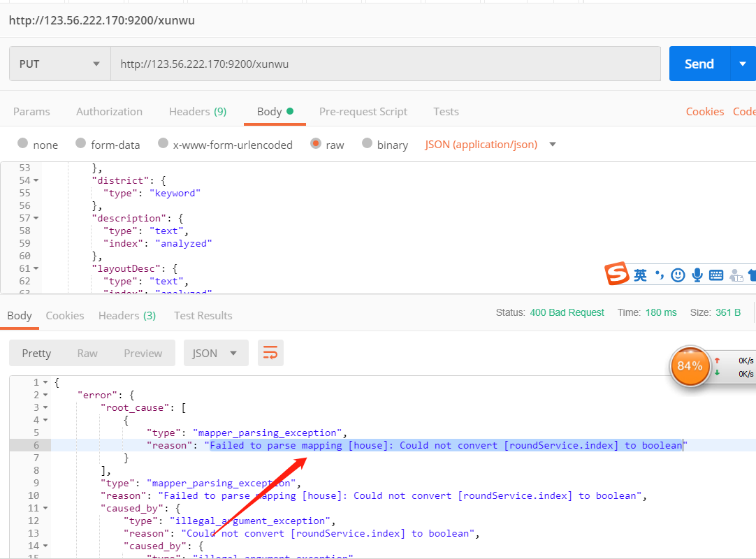Click the highlighted reason text on line 6
Viewport: 756px width, 559px height.
[446, 445]
